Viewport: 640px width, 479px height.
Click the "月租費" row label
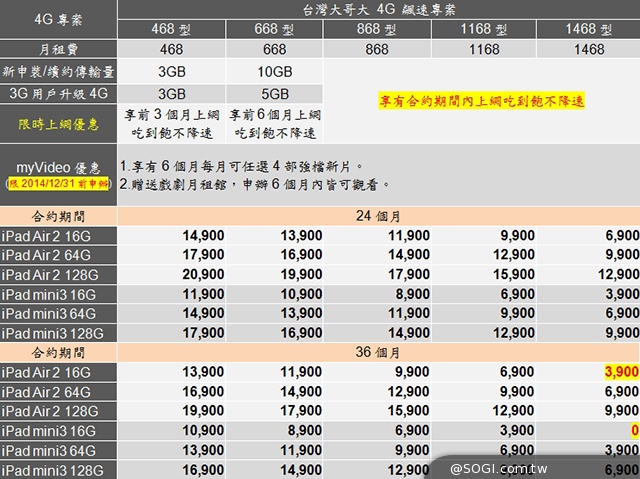(x=58, y=49)
